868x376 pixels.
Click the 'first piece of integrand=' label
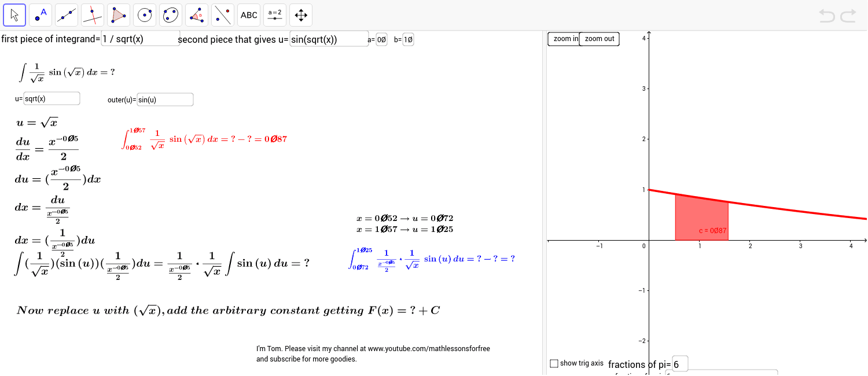51,39
